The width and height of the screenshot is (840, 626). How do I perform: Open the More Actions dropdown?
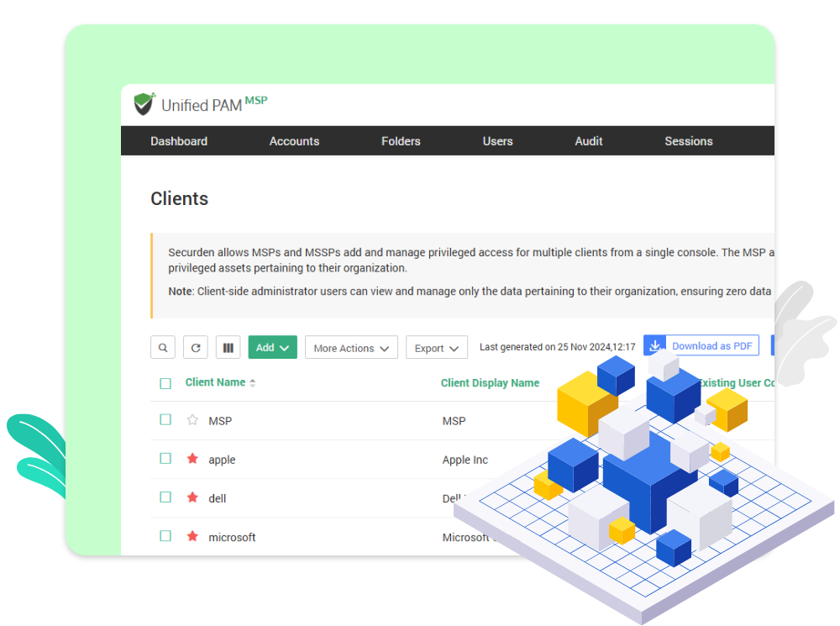pos(351,347)
